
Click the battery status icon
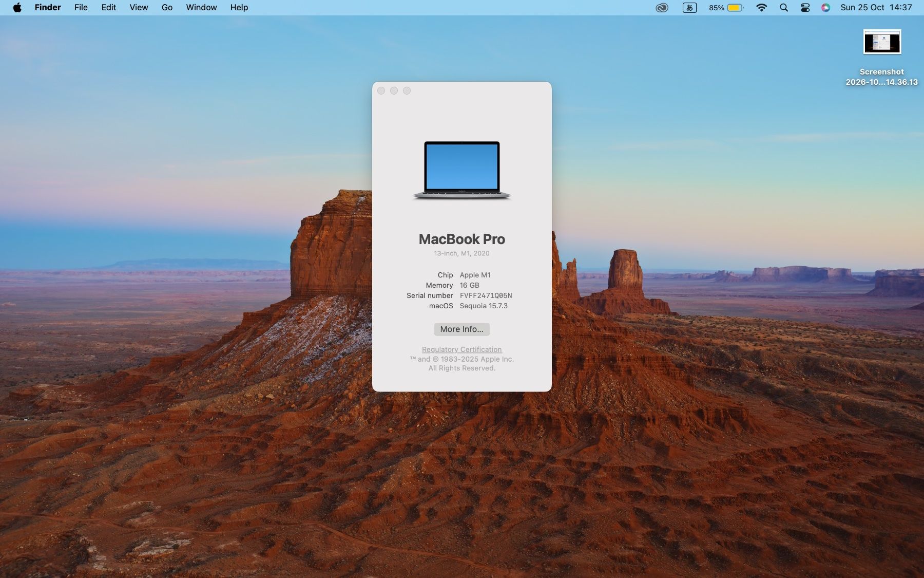coord(735,8)
